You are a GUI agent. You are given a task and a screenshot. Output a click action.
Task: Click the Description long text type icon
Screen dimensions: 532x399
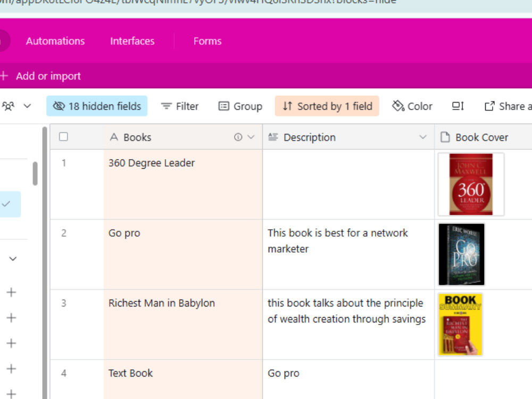coord(273,137)
